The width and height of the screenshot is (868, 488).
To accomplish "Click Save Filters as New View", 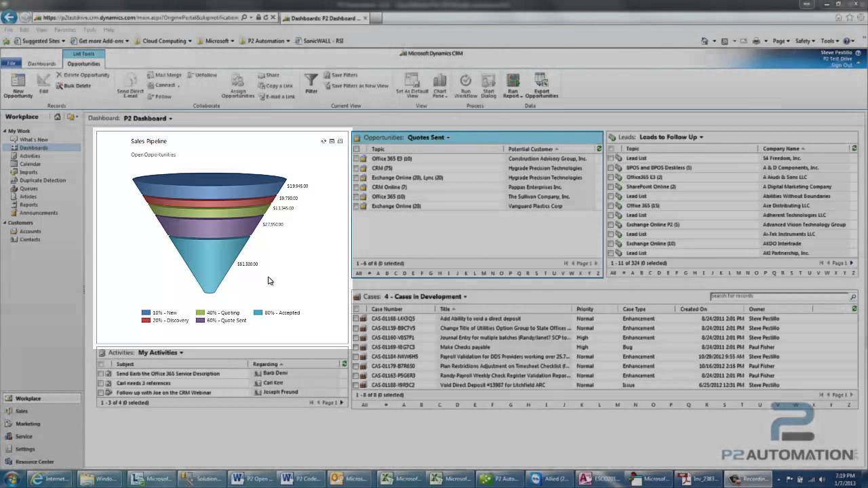I will tap(356, 86).
